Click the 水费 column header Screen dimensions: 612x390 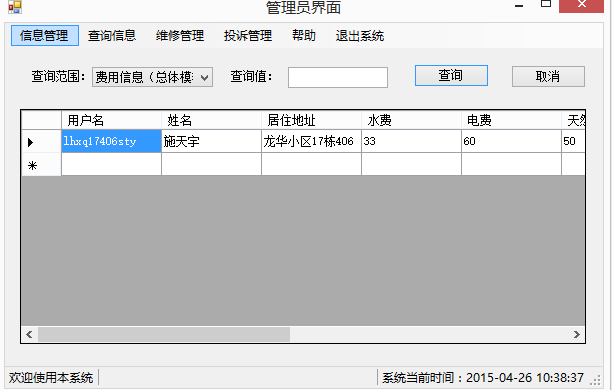tap(411, 120)
